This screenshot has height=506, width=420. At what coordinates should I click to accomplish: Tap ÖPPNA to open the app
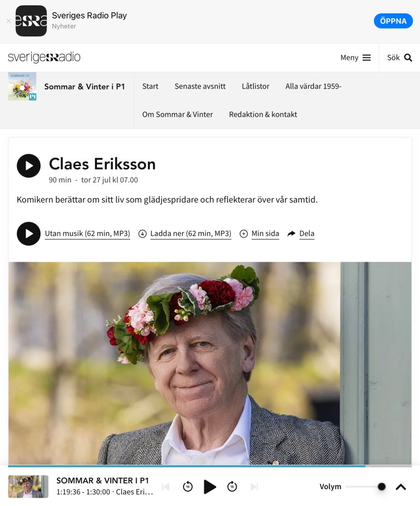393,21
